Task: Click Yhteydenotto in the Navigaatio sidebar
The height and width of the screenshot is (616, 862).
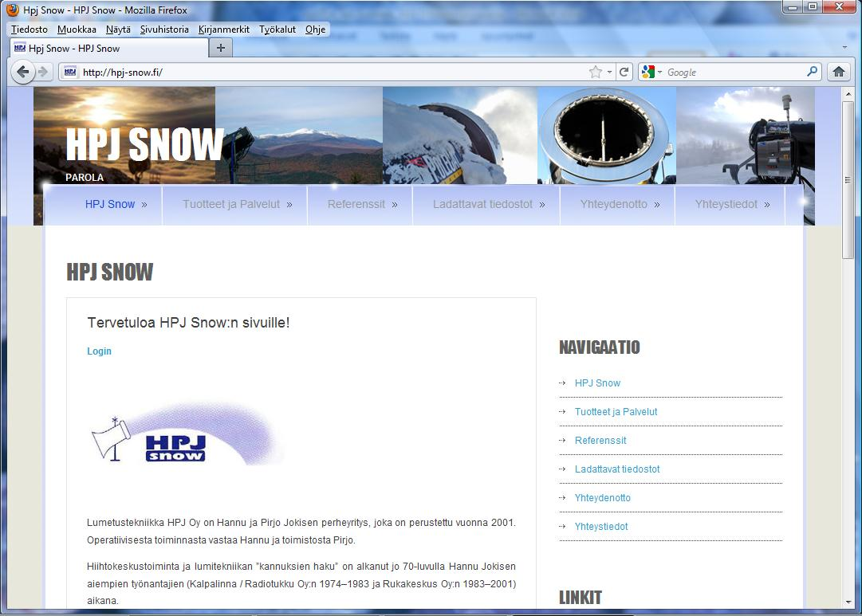Action: [x=603, y=497]
